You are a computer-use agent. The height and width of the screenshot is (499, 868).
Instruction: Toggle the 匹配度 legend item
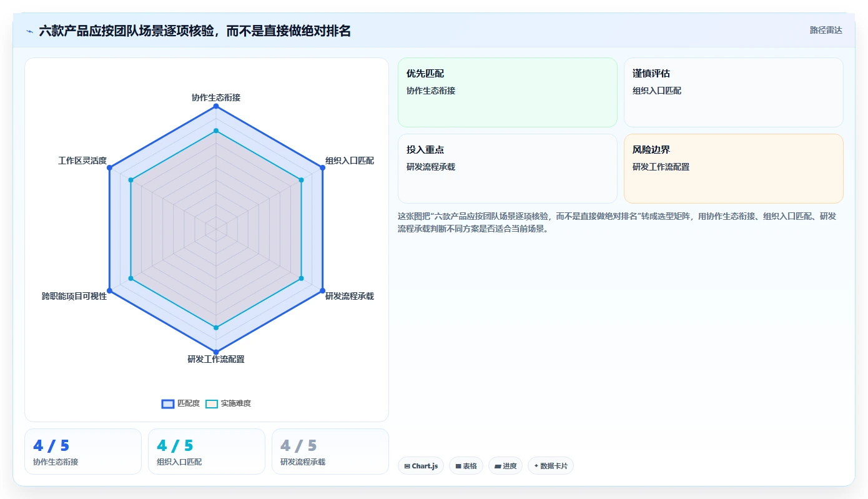tap(180, 403)
